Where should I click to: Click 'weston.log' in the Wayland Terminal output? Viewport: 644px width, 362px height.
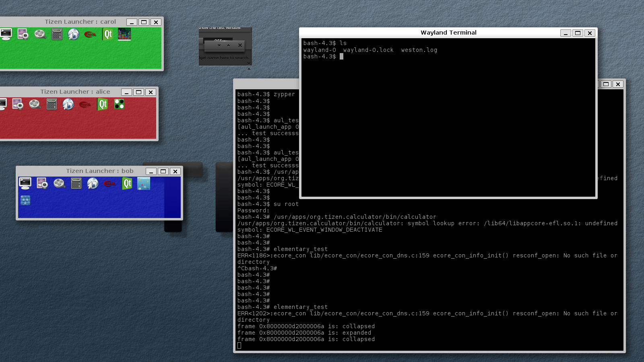419,50
